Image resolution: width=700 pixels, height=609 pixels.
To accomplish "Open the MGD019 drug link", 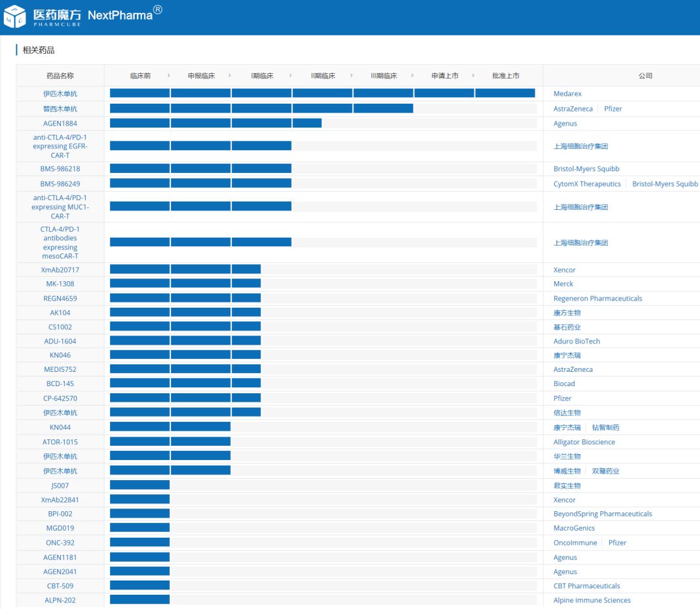I will pyautogui.click(x=60, y=528).
